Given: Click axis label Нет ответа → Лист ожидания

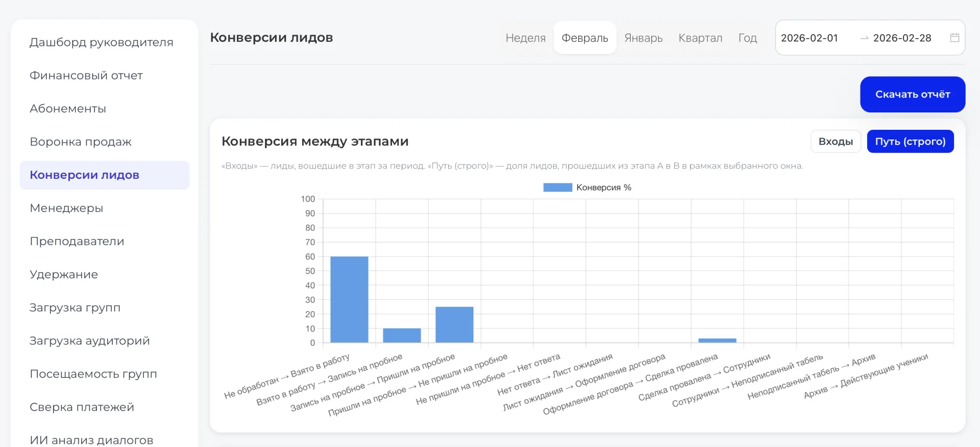Looking at the screenshot, I should point(555,374).
